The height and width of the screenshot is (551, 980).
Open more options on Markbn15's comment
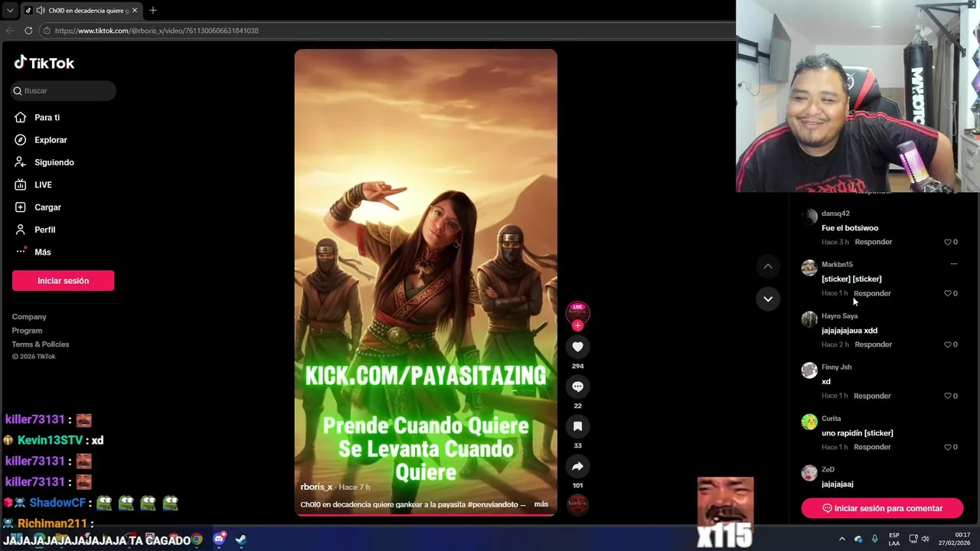point(953,264)
